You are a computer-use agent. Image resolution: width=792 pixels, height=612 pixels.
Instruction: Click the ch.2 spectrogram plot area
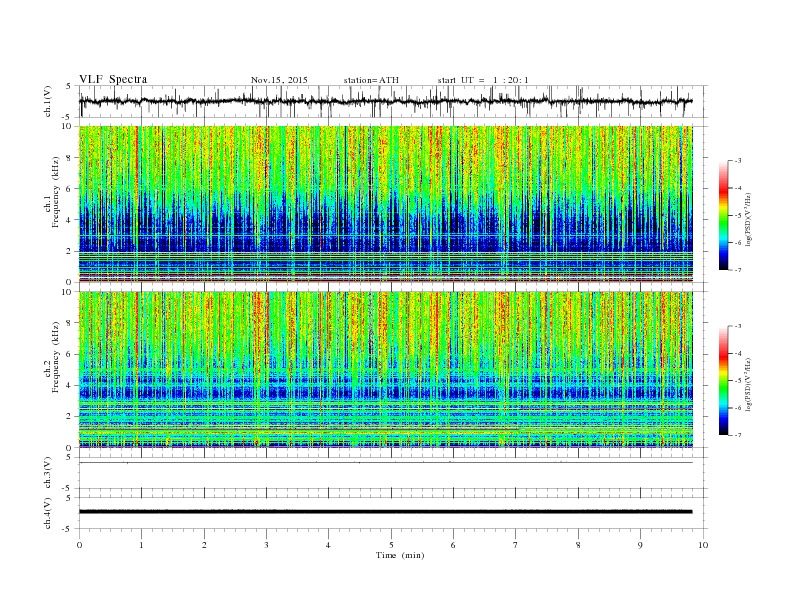point(386,370)
